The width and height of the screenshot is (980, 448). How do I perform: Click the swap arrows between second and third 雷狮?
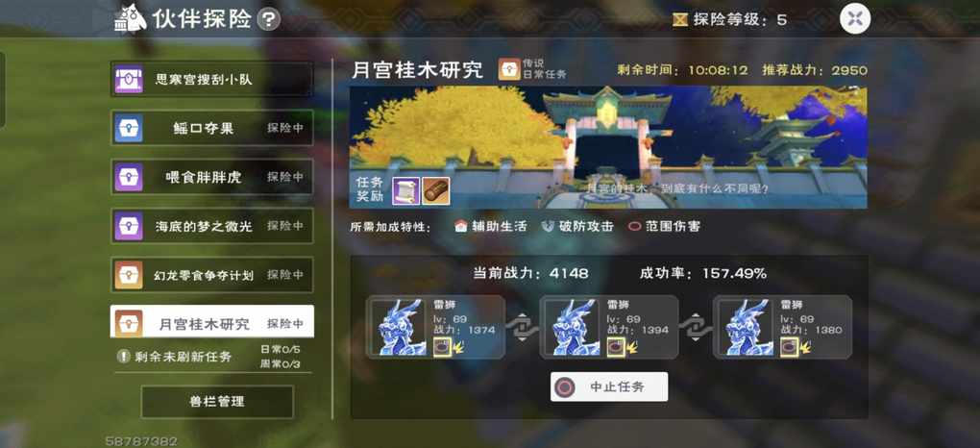pos(695,327)
